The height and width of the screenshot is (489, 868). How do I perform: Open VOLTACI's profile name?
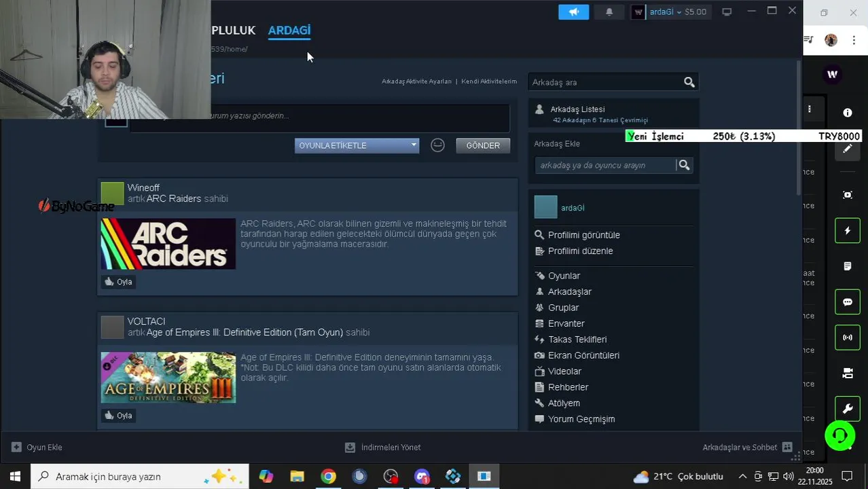tap(146, 322)
